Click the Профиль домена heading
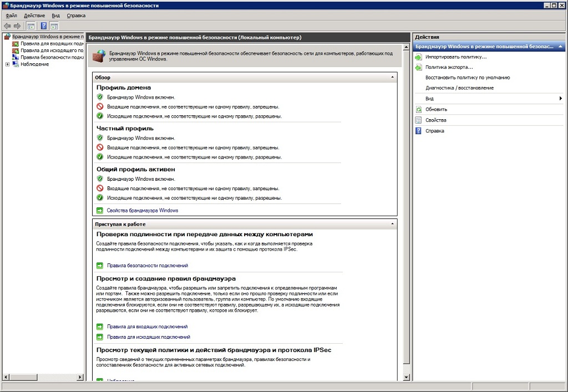The height and width of the screenshot is (392, 568). [x=124, y=88]
